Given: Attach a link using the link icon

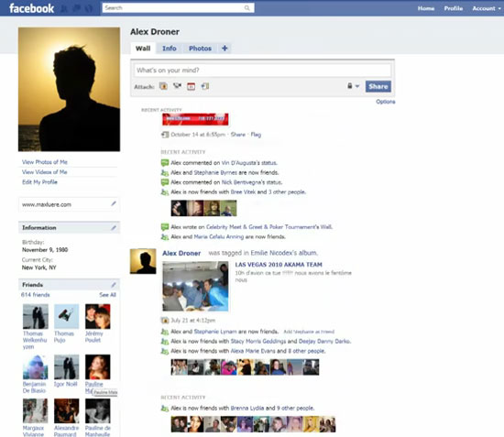Looking at the screenshot, I should (205, 86).
